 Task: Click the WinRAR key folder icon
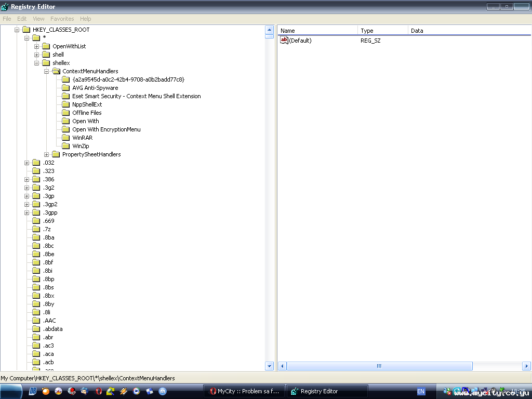(x=66, y=137)
